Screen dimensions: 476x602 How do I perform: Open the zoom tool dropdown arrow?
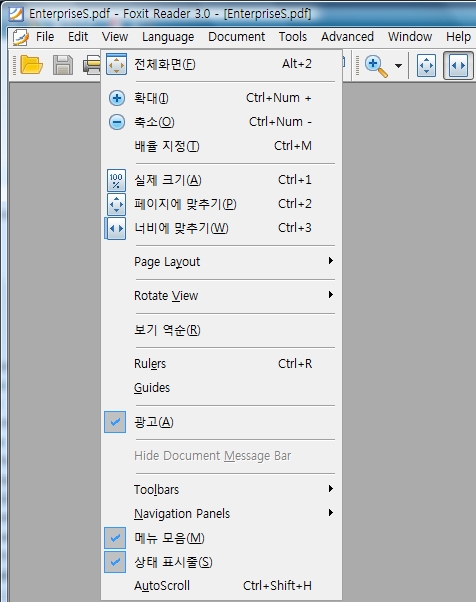click(x=398, y=66)
